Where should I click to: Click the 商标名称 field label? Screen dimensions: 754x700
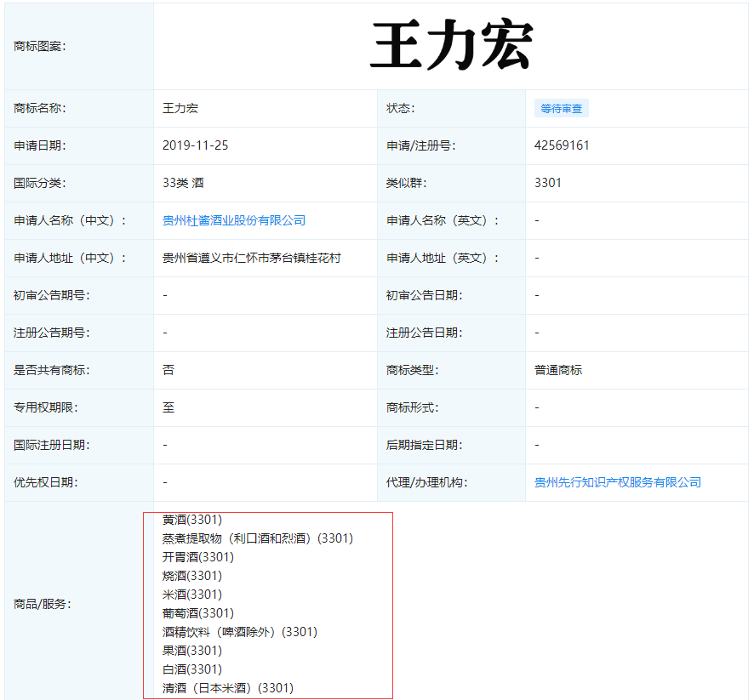click(40, 108)
